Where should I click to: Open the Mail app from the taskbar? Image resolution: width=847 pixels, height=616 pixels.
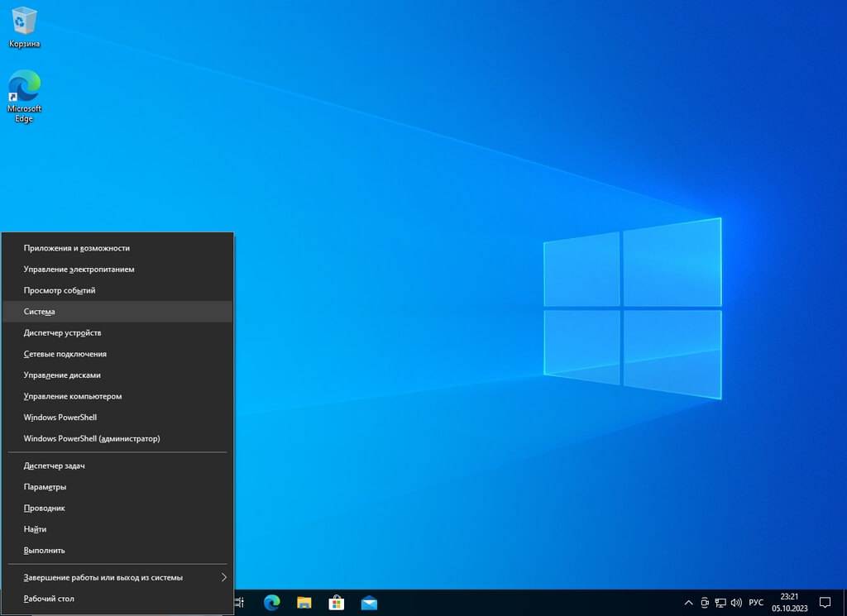[x=369, y=603]
